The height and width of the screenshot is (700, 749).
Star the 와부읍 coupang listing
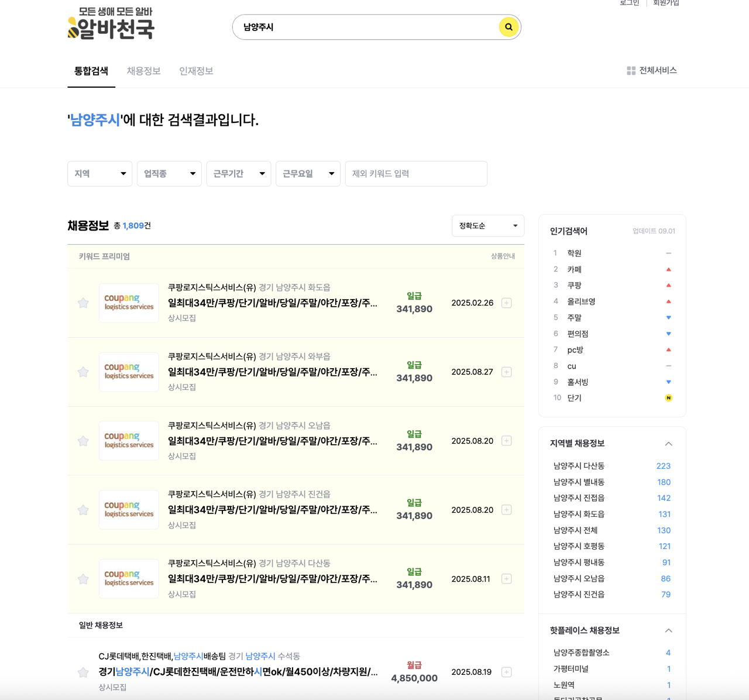83,372
